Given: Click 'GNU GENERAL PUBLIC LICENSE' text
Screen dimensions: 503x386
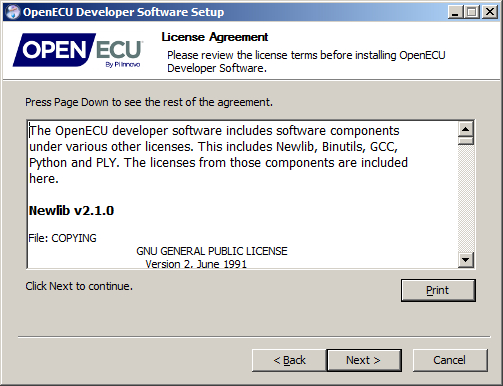Looking at the screenshot, I should 212,251.
